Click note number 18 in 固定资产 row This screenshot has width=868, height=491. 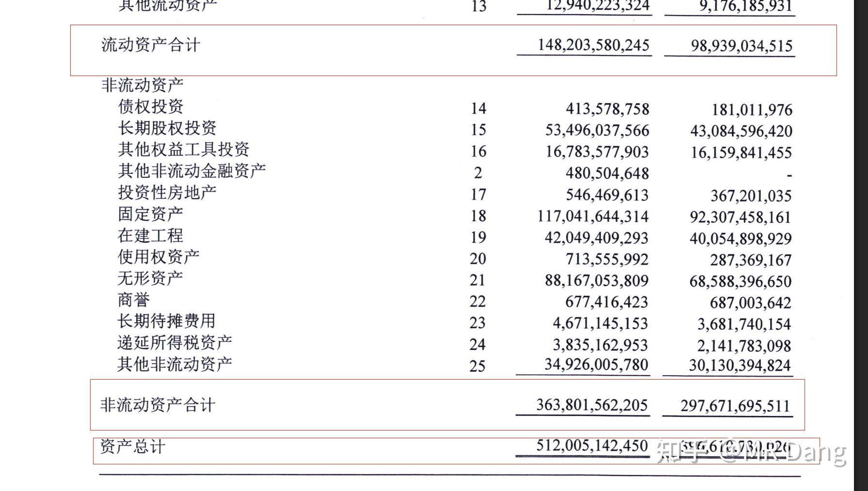[x=479, y=215]
